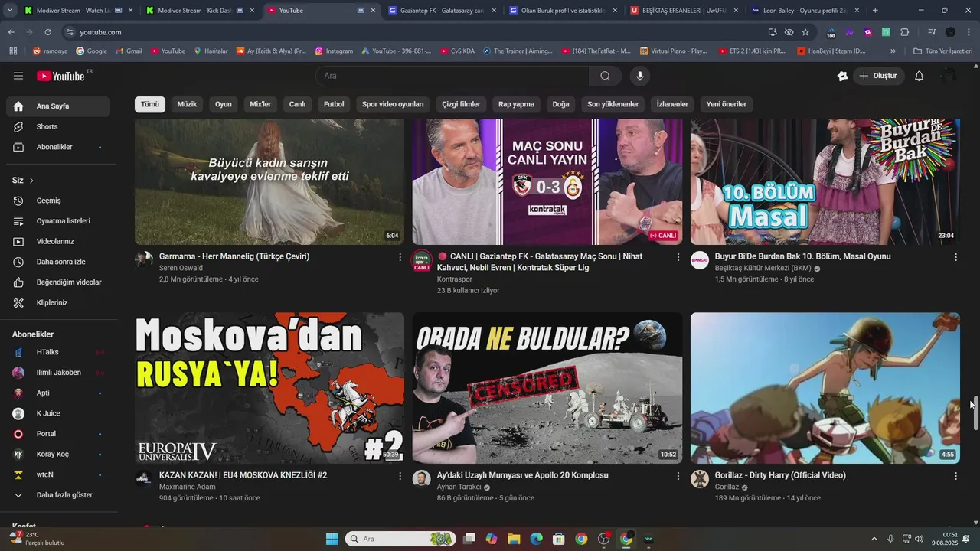
Task: Select the Müzik filter chip
Action: (187, 104)
